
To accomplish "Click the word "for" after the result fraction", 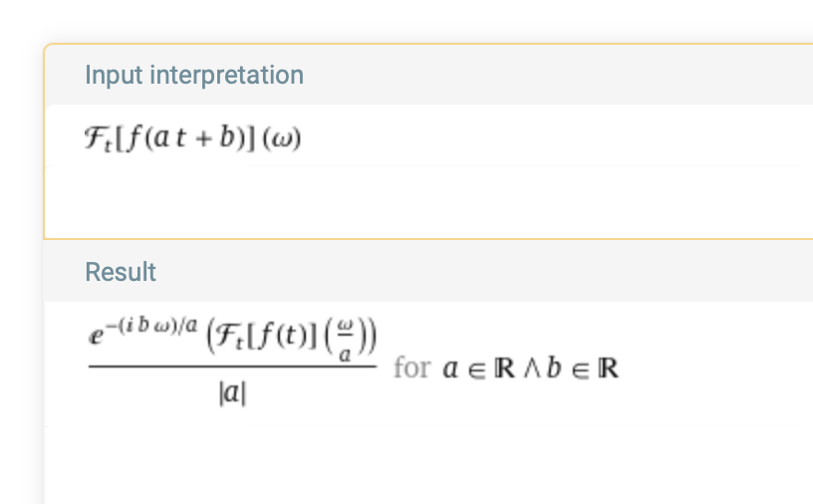I will pyautogui.click(x=411, y=368).
